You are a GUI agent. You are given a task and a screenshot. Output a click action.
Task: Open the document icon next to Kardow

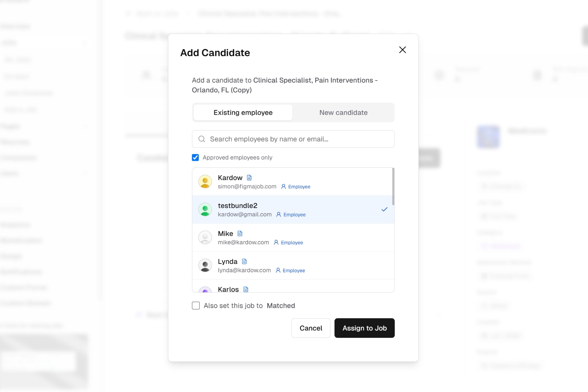click(249, 178)
